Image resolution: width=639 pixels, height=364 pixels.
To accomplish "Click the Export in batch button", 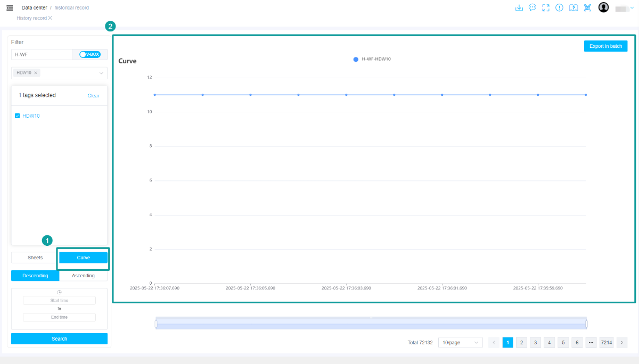I will tap(605, 46).
